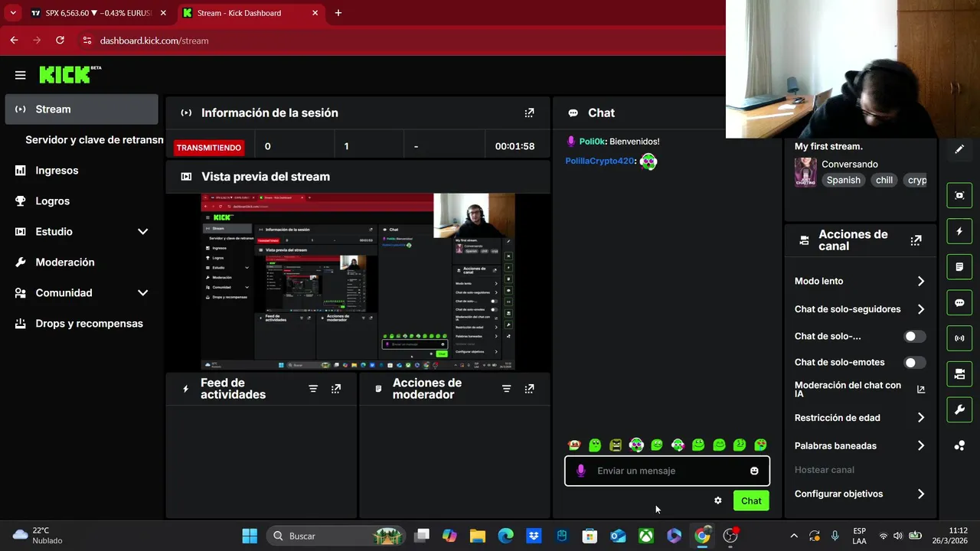Open the Acciones de moderador filter
The height and width of the screenshot is (551, 980).
click(506, 389)
